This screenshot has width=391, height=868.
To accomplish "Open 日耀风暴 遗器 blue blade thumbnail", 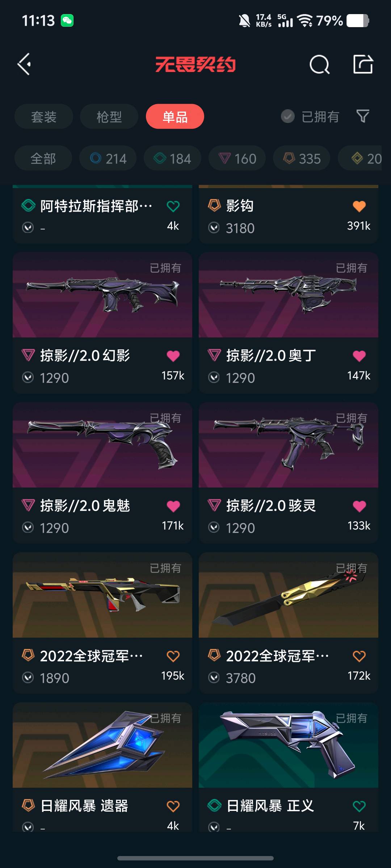I will 102,745.
